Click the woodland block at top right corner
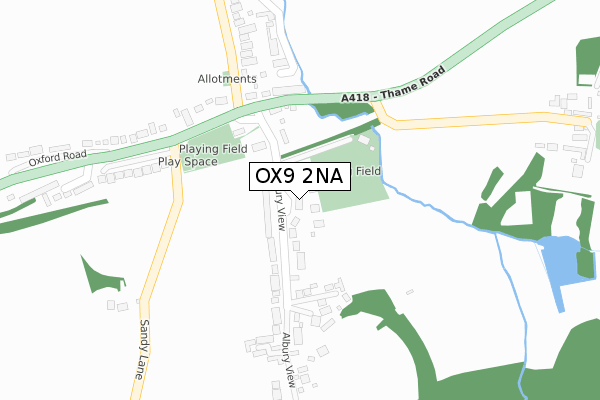Image resolution: width=600 pixels, height=400 pixels. tap(587, 61)
